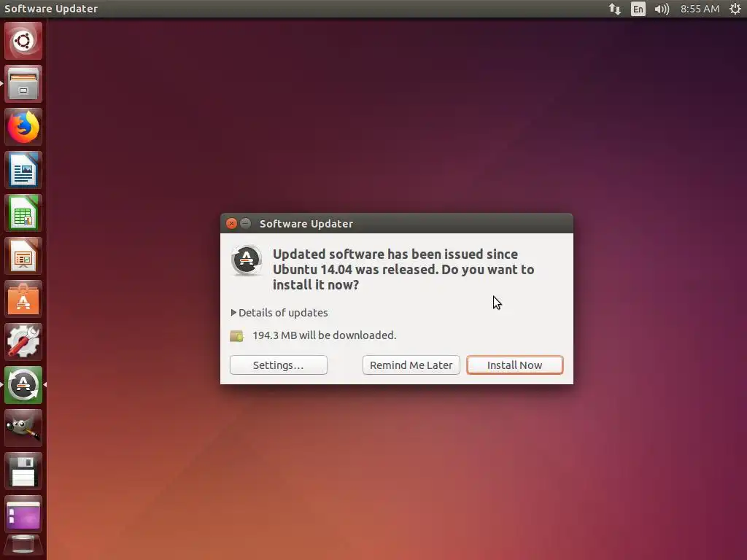Screen dimensions: 747x560
Task: Show the 8:55 AM clock calendar
Action: click(x=700, y=9)
